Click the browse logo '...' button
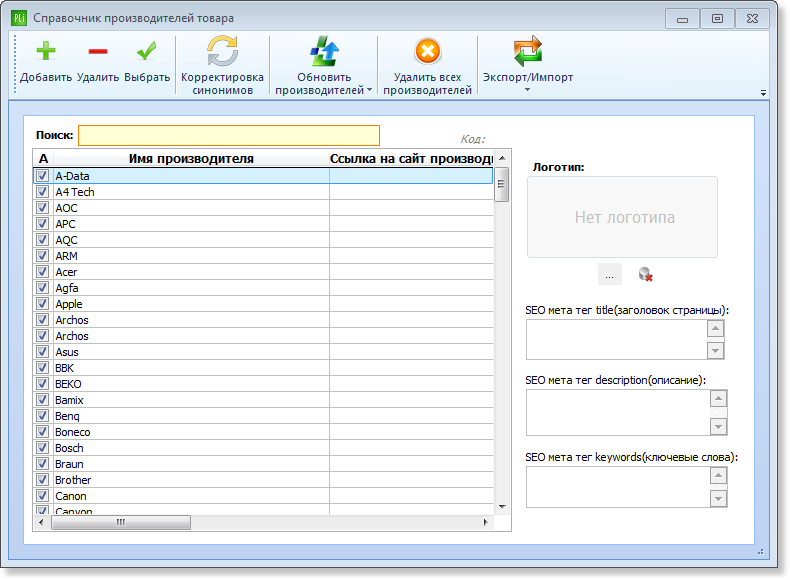This screenshot has width=790, height=580. pyautogui.click(x=610, y=275)
